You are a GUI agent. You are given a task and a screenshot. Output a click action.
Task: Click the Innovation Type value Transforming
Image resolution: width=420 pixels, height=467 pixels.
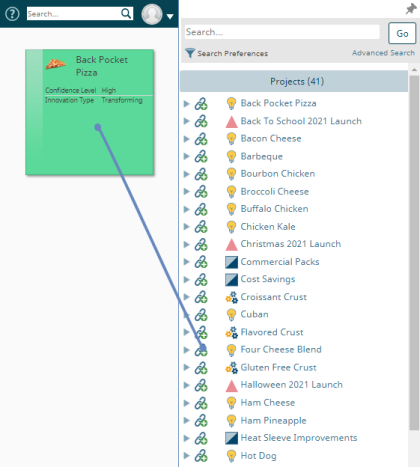(122, 100)
